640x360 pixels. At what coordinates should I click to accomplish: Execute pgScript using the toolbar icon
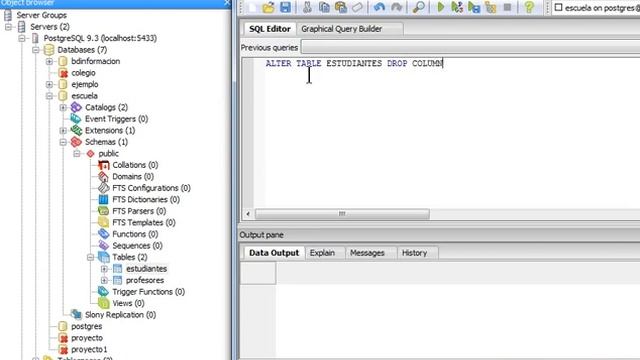point(457,7)
